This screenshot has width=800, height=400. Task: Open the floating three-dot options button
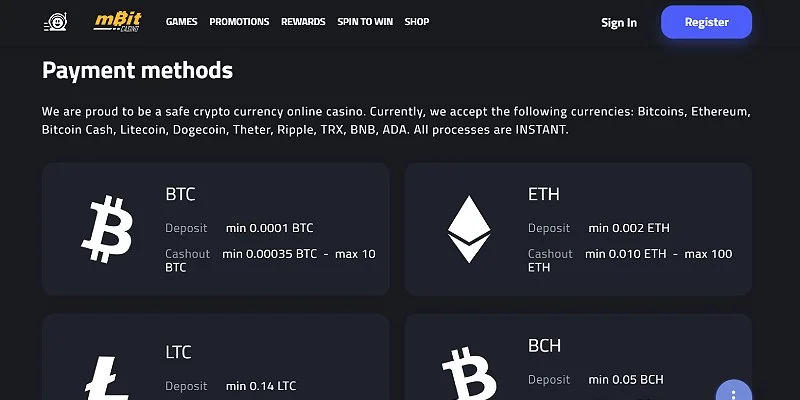point(733,392)
